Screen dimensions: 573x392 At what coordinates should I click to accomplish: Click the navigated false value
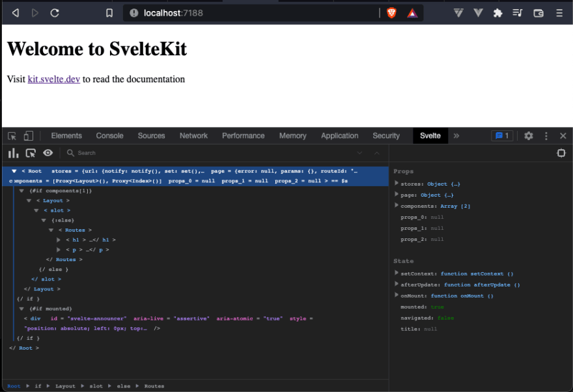point(445,318)
